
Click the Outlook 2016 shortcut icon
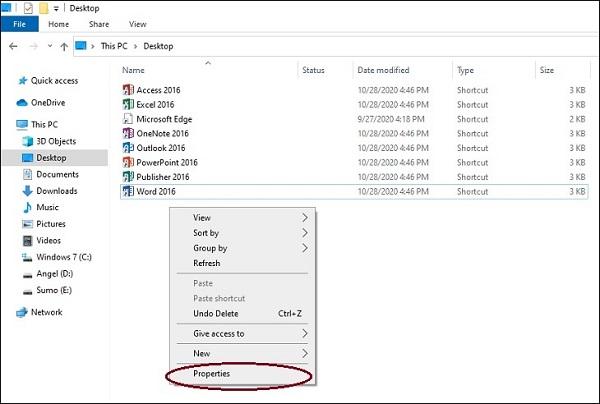pos(128,148)
